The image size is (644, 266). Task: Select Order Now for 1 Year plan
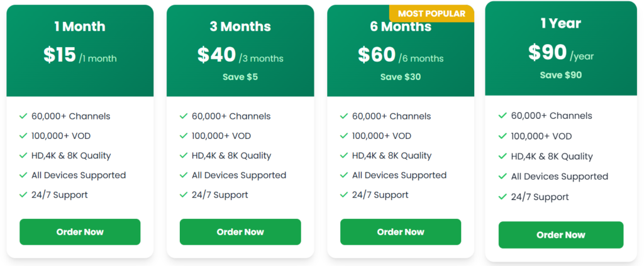[560, 235]
